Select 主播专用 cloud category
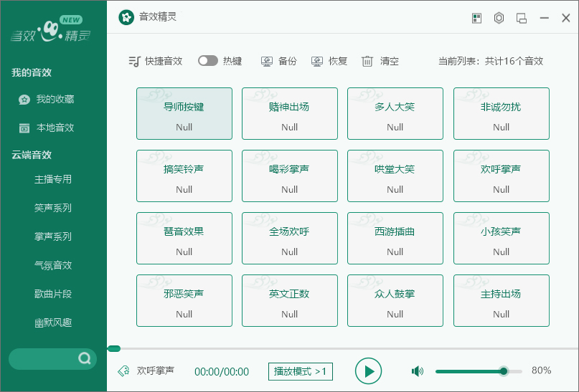The height and width of the screenshot is (392, 579). coord(53,180)
